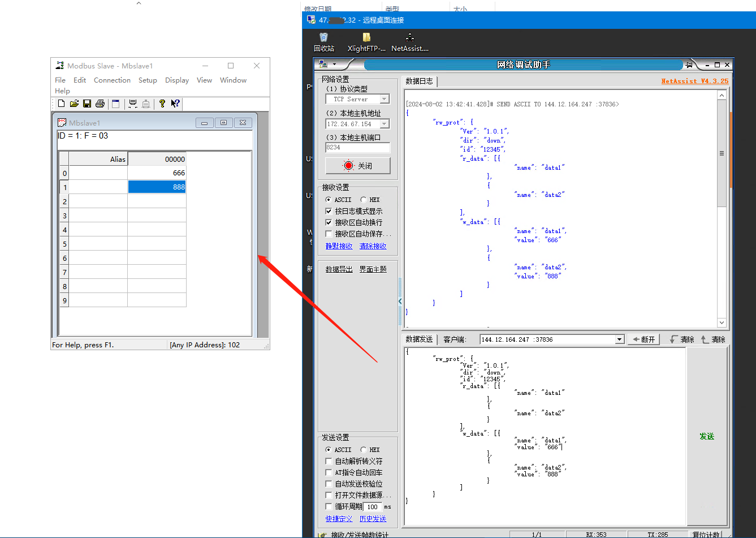
Task: Click the 清除接收 link
Action: tap(373, 246)
